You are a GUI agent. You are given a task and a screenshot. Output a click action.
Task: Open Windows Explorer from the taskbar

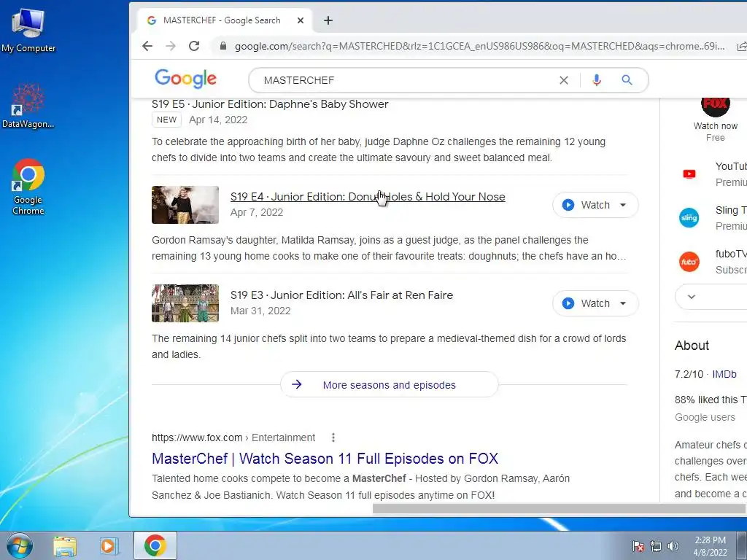(65, 545)
